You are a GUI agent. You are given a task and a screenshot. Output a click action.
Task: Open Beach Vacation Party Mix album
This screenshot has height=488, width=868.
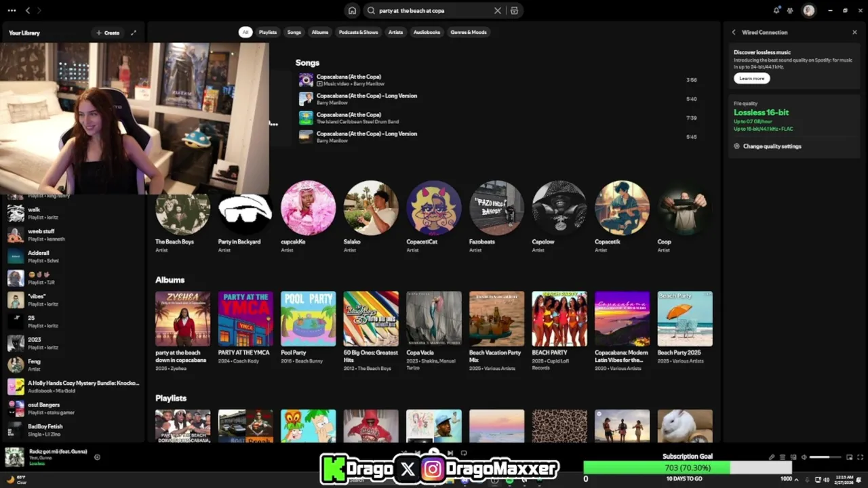(x=496, y=332)
